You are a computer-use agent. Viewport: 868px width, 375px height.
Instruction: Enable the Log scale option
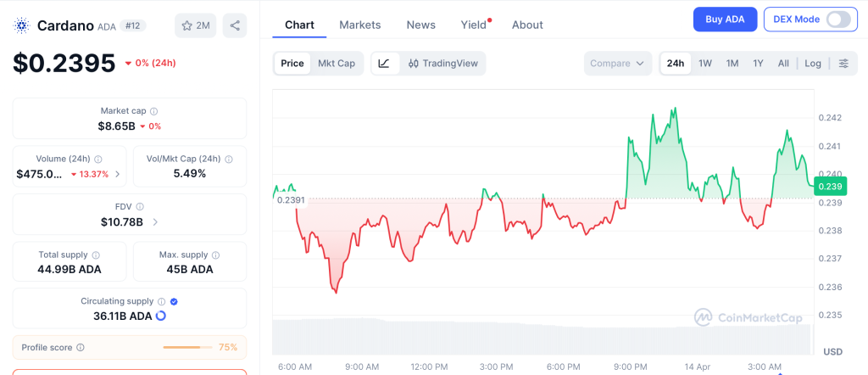point(813,64)
